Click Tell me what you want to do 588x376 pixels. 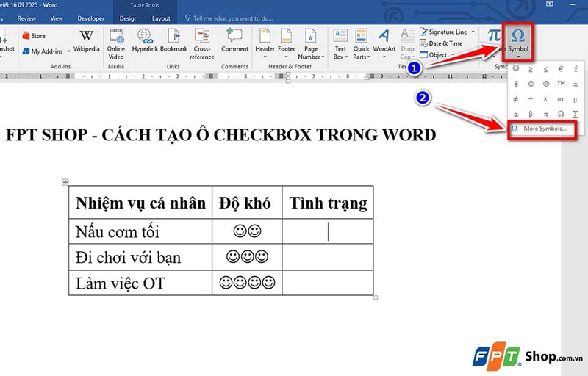pyautogui.click(x=229, y=18)
